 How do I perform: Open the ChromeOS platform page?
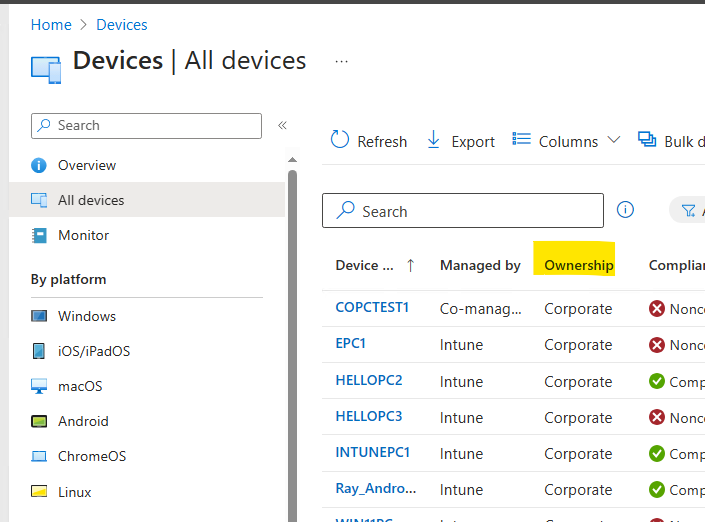point(92,456)
